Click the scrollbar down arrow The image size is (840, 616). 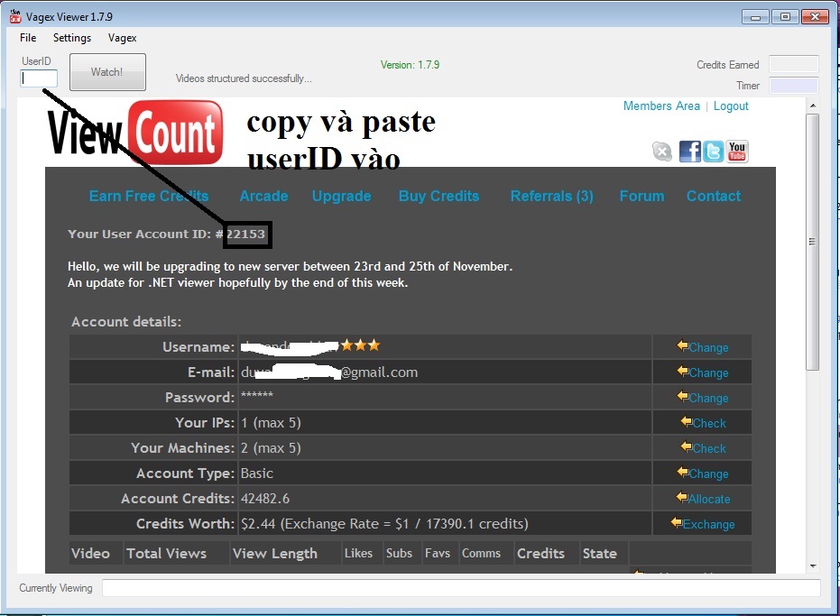813,566
